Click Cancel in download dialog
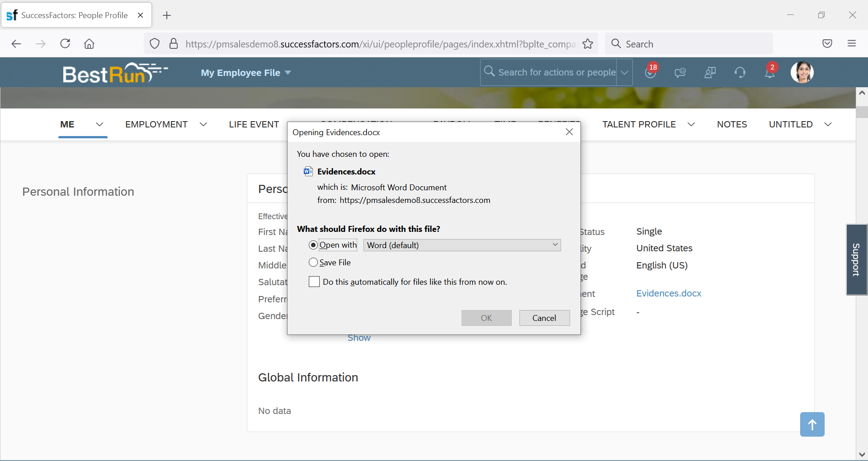This screenshot has width=868, height=461. (x=544, y=318)
